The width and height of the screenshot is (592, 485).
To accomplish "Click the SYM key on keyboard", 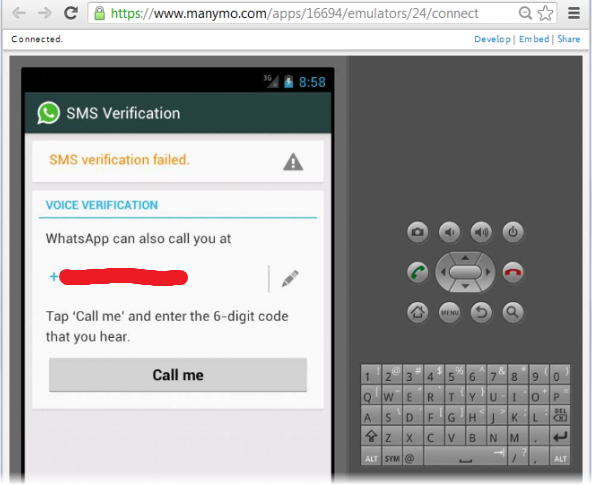I will [392, 456].
